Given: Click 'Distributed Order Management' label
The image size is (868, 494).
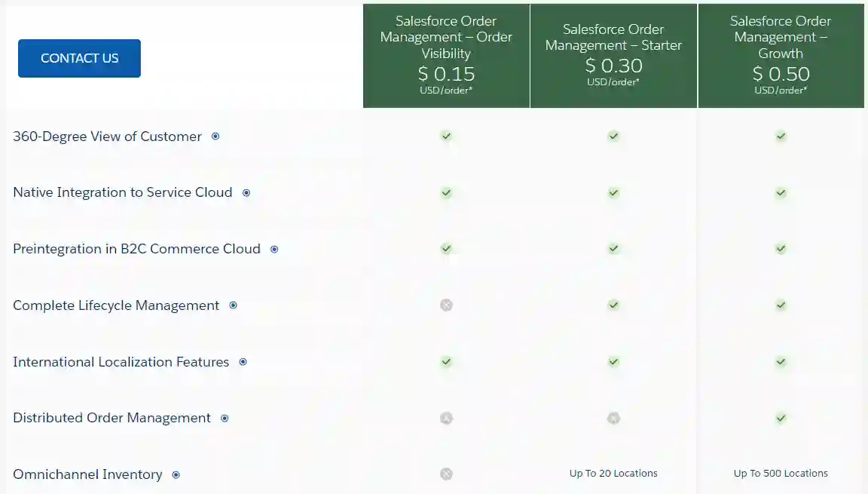Looking at the screenshot, I should [x=112, y=418].
